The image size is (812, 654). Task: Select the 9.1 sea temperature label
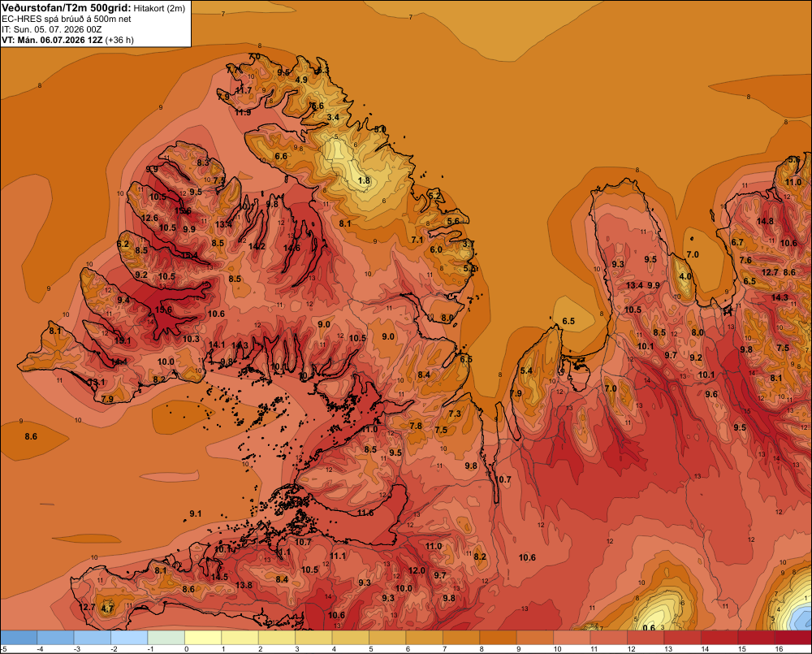tap(195, 513)
